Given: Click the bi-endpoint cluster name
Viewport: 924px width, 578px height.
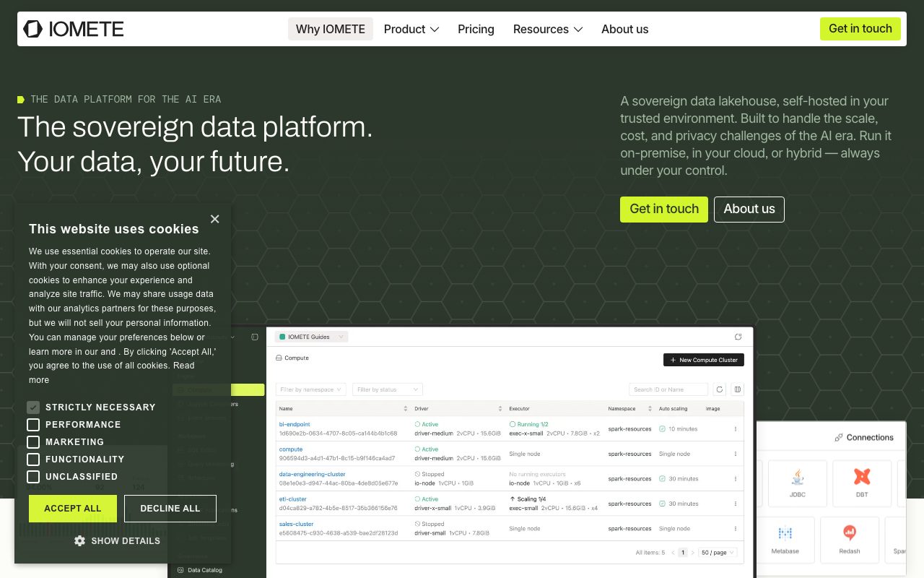Looking at the screenshot, I should (295, 425).
